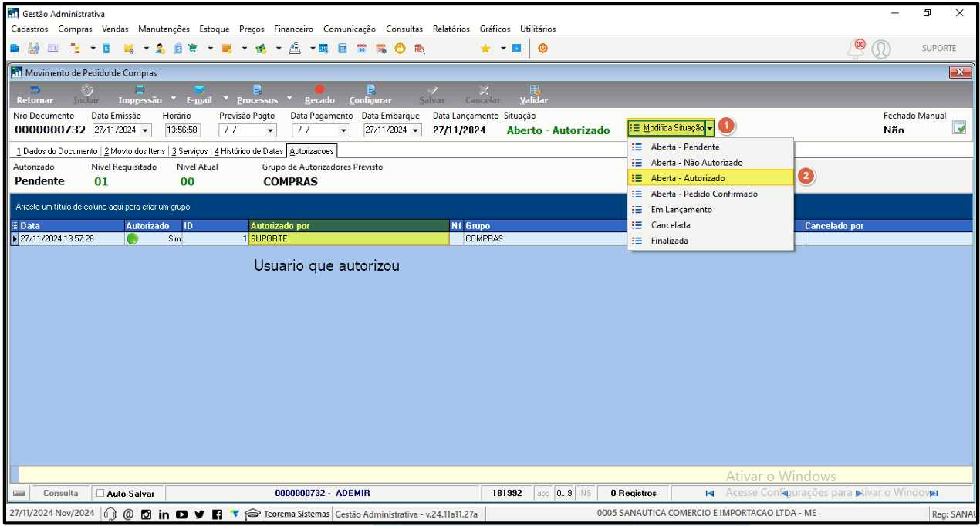The image size is (980, 526).
Task: Click the Autorizado por column header
Action: 349,226
